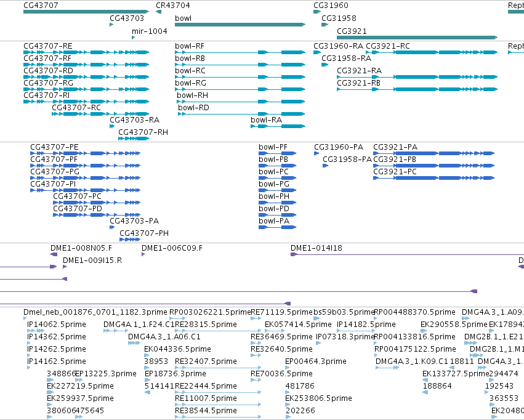Select protein CG31958-PA label
Viewport: 524px width, 420px height.
click(347, 160)
